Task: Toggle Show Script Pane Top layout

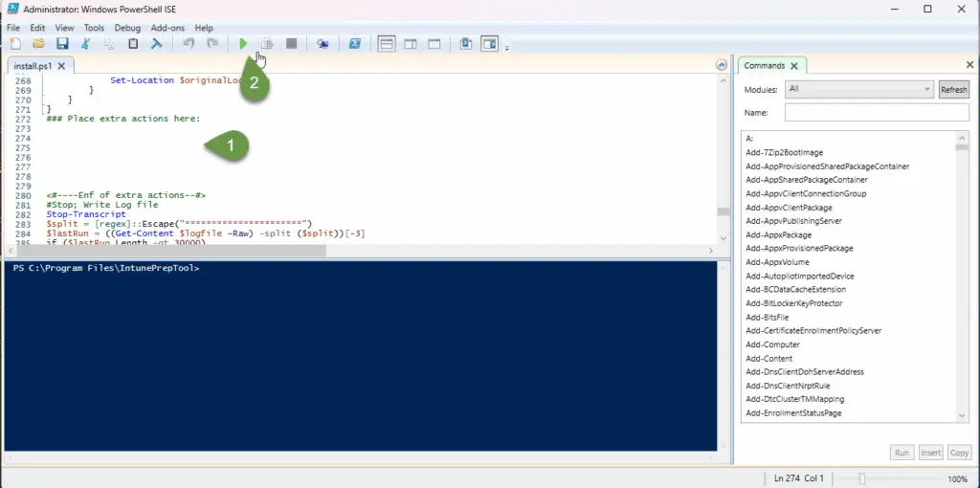Action: 387,44
